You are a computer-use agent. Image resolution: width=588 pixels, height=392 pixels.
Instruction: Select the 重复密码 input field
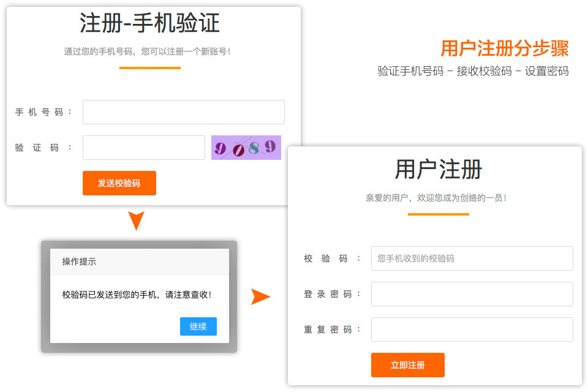pyautogui.click(x=472, y=330)
